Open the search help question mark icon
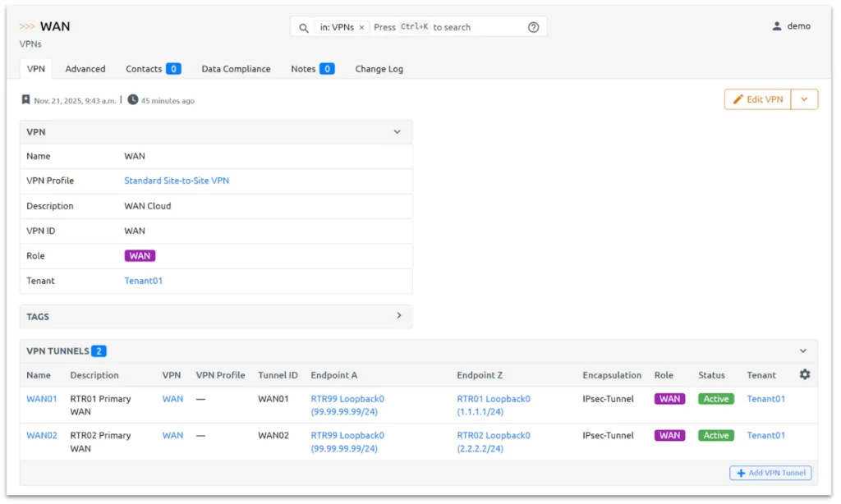This screenshot has width=841, height=504. (533, 27)
